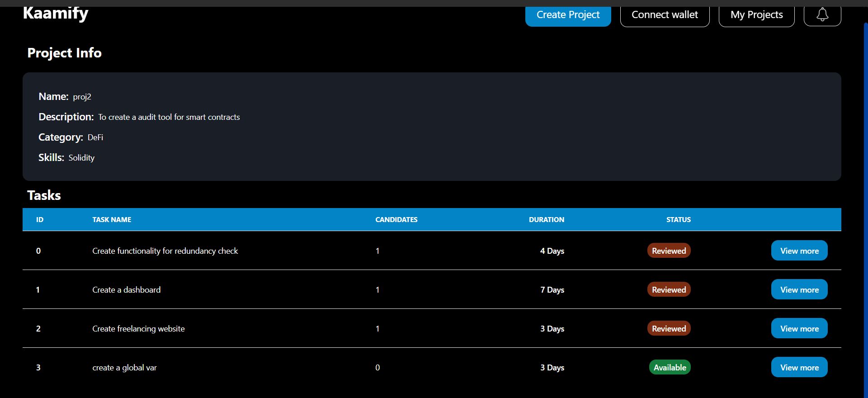Image resolution: width=868 pixels, height=398 pixels.
Task: Open the notifications bell icon
Action: click(822, 15)
